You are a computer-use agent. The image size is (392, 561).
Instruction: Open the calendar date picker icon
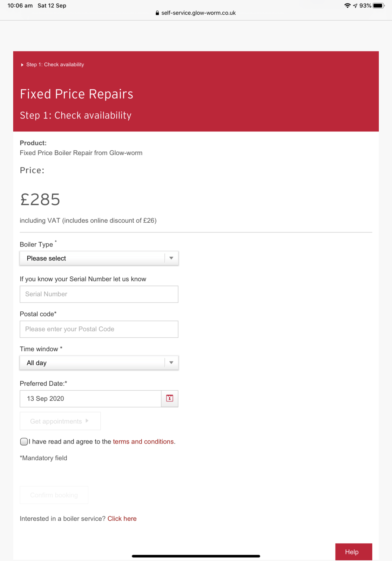pyautogui.click(x=170, y=398)
